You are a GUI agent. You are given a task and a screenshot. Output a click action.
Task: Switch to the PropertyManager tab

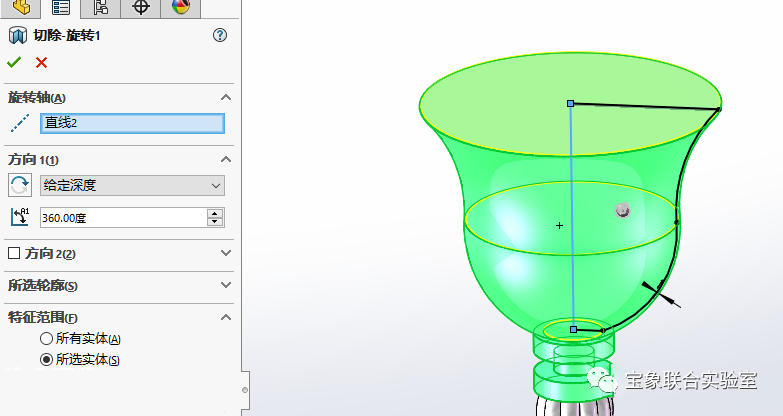point(61,7)
